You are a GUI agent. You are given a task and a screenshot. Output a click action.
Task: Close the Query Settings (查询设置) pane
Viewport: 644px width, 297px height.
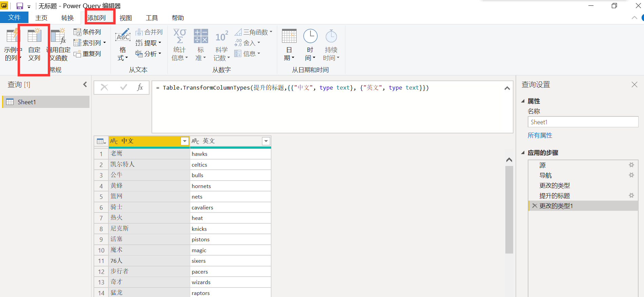(x=635, y=85)
